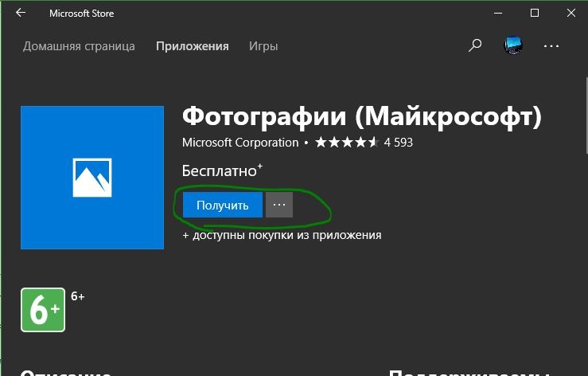Maximize the Microsoft Store window
Screen dimensions: 588x376
535,14
